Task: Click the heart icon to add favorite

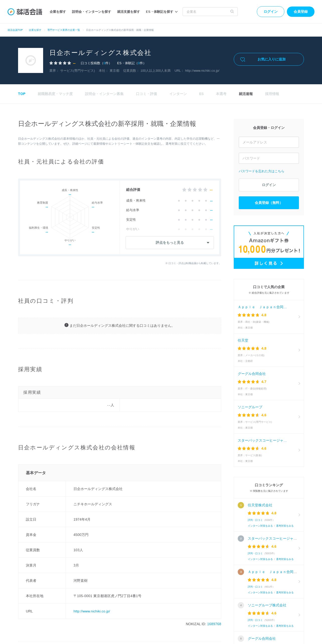Action: (x=243, y=59)
